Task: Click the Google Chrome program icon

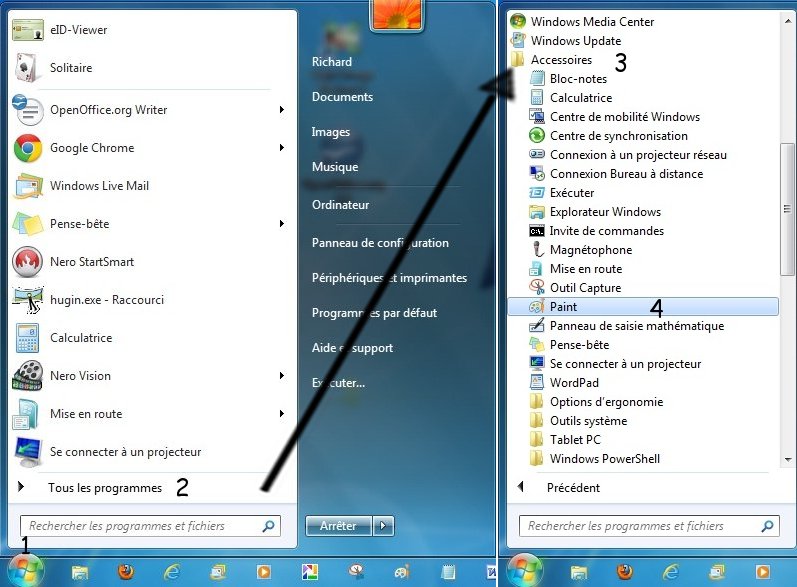Action: (28, 148)
